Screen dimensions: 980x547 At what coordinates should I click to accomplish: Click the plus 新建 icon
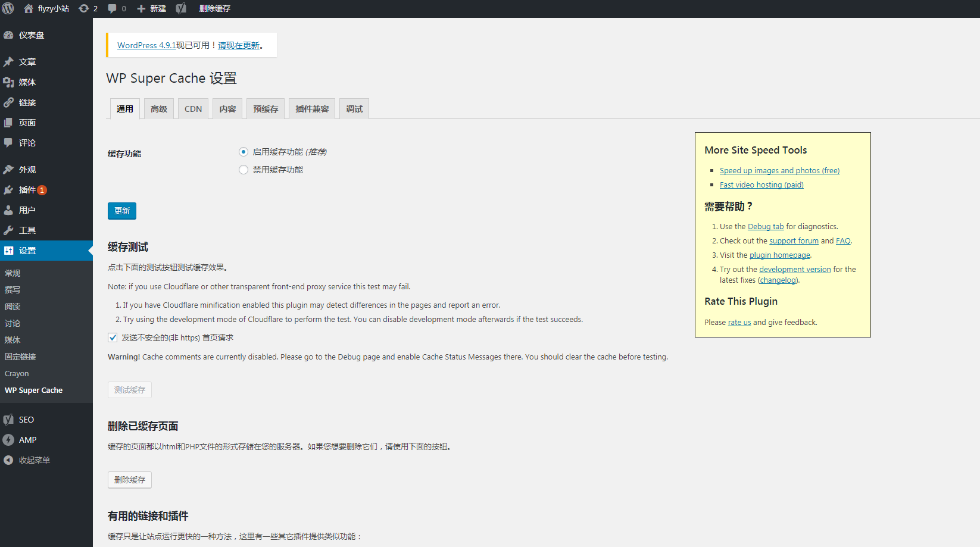coord(141,8)
